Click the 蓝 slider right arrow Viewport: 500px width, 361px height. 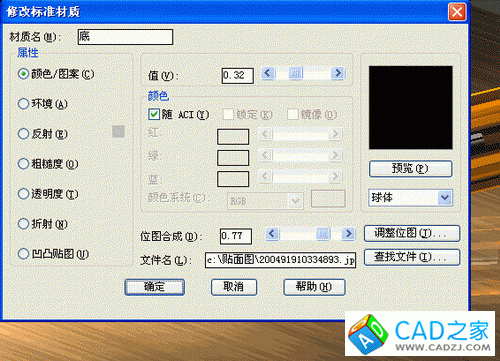[335, 176]
